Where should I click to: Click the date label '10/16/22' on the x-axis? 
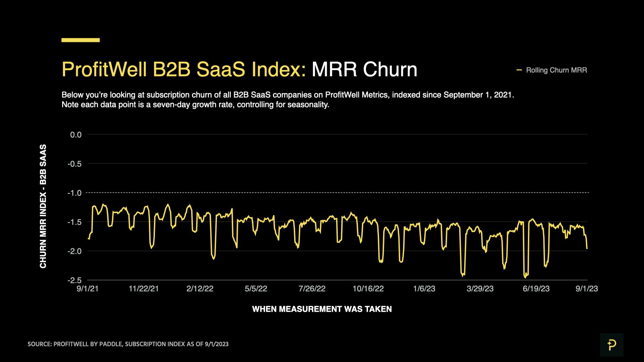368,288
